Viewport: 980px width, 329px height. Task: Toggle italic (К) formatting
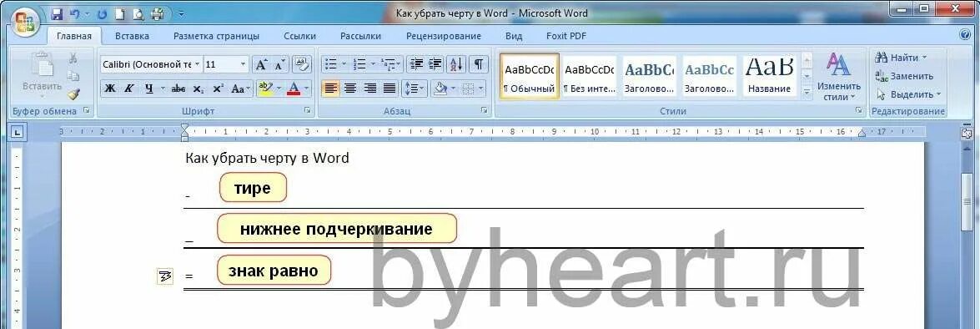tap(128, 89)
